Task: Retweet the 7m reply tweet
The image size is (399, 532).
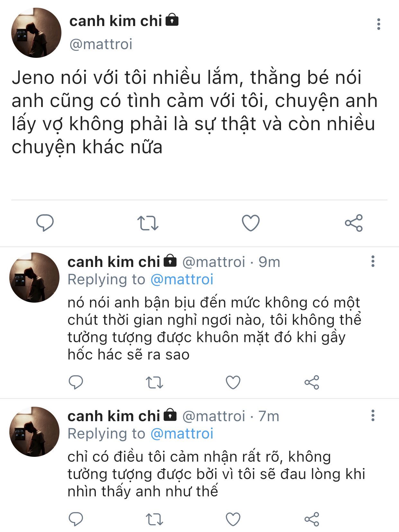Action: pyautogui.click(x=154, y=519)
